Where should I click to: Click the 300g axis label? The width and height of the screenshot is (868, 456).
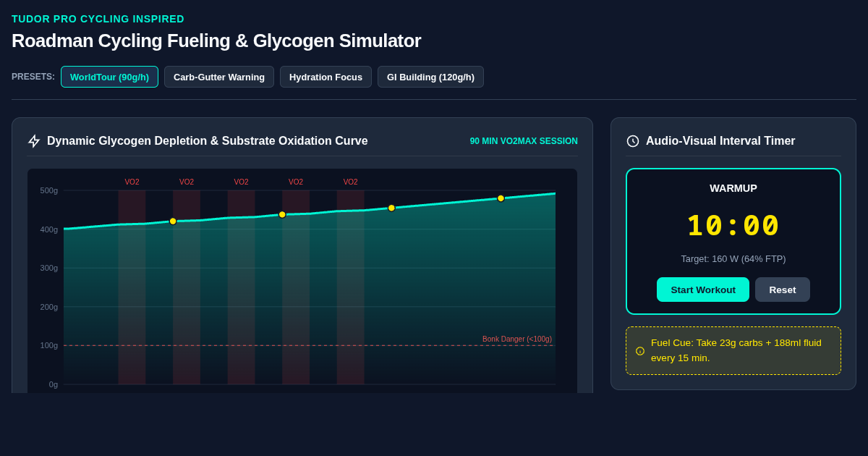[49, 268]
